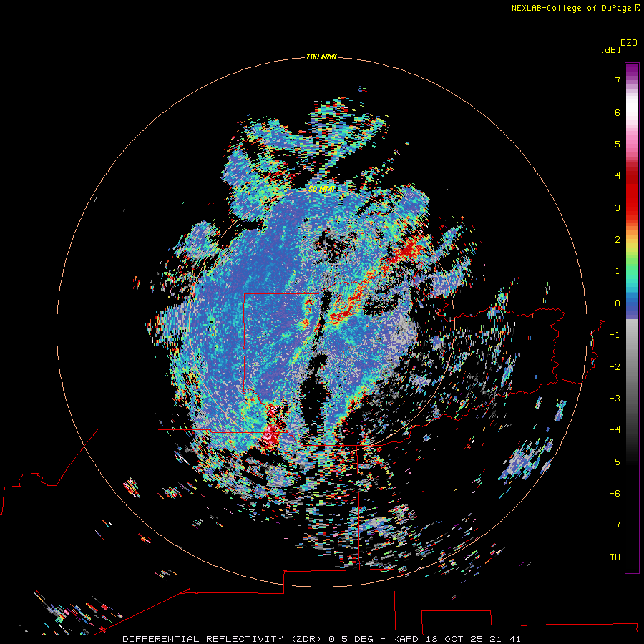Click the 0 value on color scale
Viewport: 644px width, 644px height.
tap(618, 303)
